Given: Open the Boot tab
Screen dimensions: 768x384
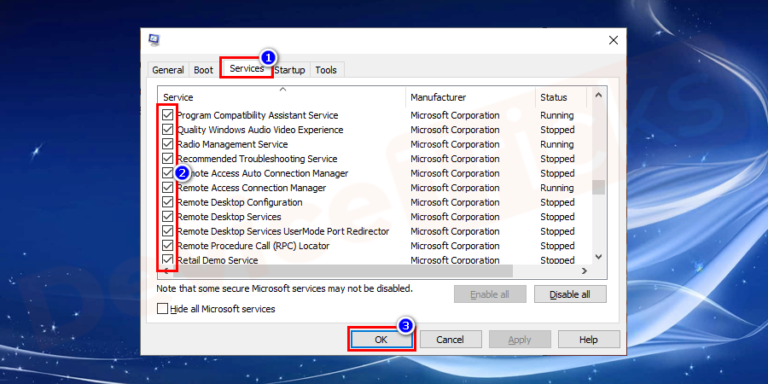Looking at the screenshot, I should (203, 70).
